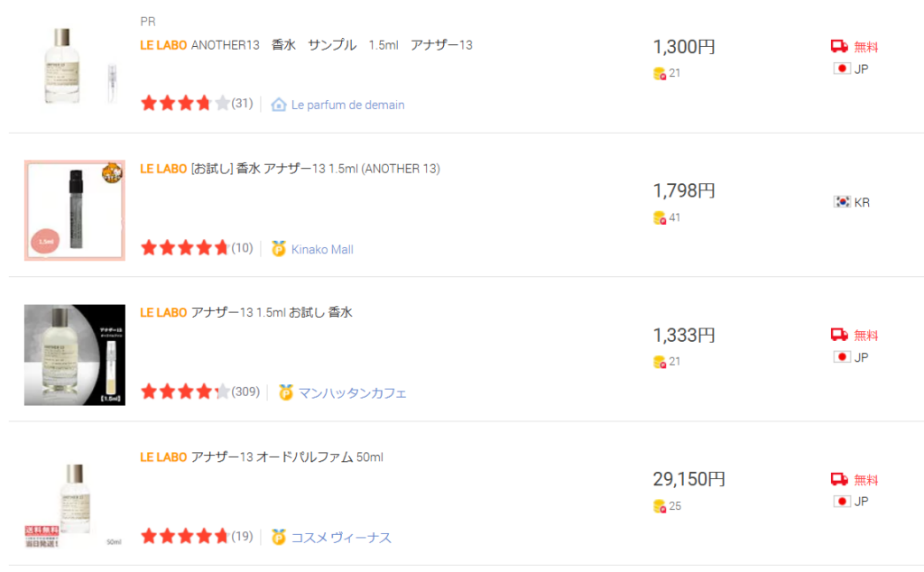
Task: Click the medal icon next to Kinako Mall
Action: click(279, 249)
